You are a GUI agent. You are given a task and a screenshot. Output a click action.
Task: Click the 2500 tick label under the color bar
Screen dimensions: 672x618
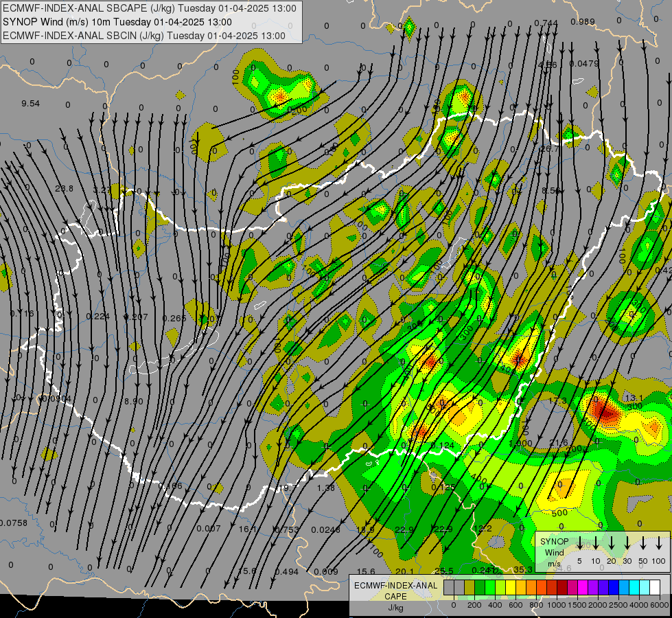[x=618, y=605]
